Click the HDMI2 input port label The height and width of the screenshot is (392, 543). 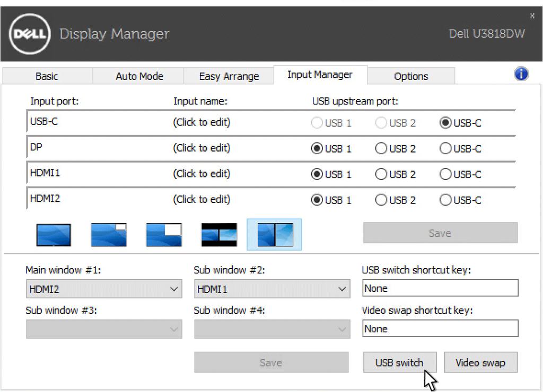tap(45, 198)
